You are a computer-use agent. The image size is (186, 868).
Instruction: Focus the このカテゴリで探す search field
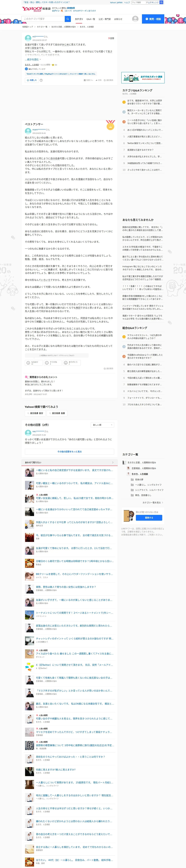(43, 19)
